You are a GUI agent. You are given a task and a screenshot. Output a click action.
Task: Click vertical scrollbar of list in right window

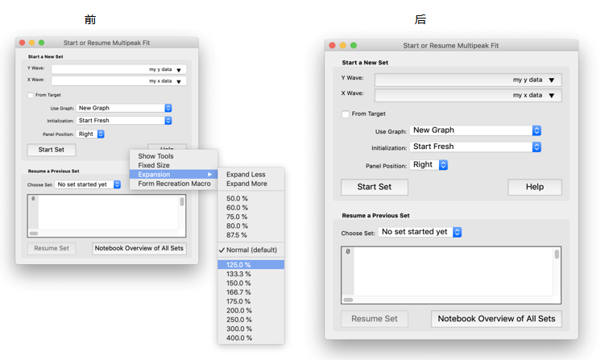pyautogui.click(x=556, y=274)
